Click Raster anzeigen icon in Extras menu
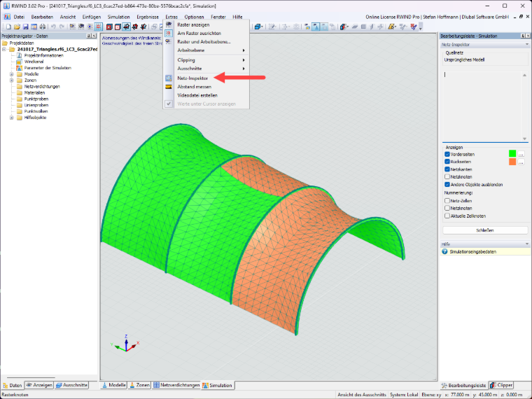532x399 pixels. 169,24
